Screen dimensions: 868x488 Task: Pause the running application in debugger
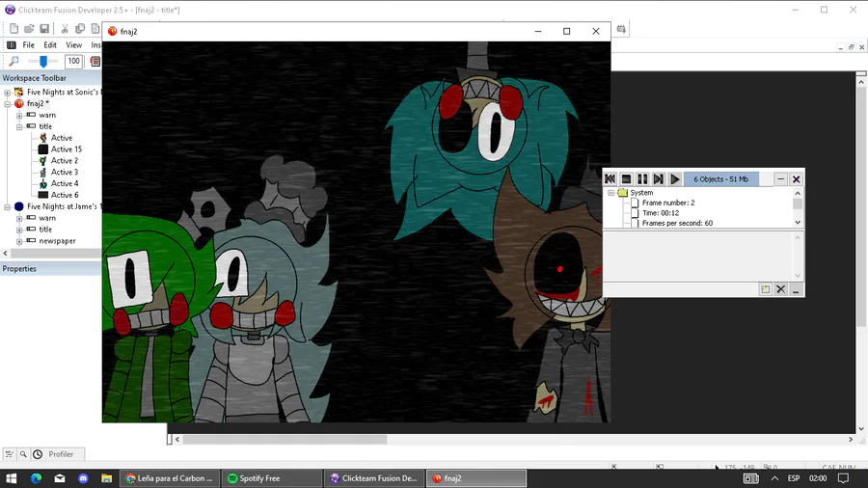642,178
